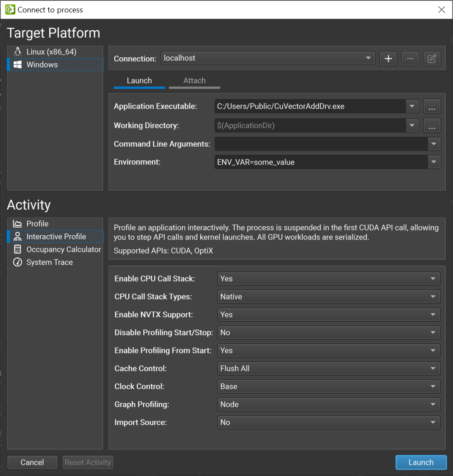
Task: Click the Reset Activity button
Action: (88, 462)
